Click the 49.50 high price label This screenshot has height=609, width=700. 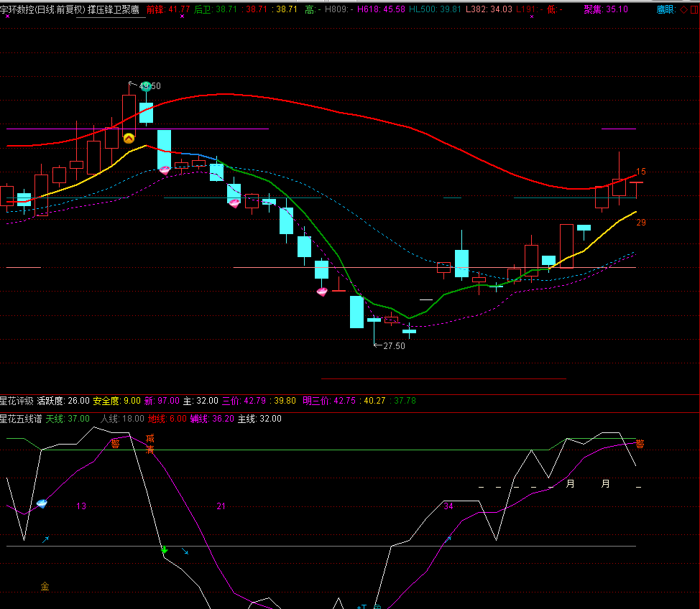click(150, 85)
